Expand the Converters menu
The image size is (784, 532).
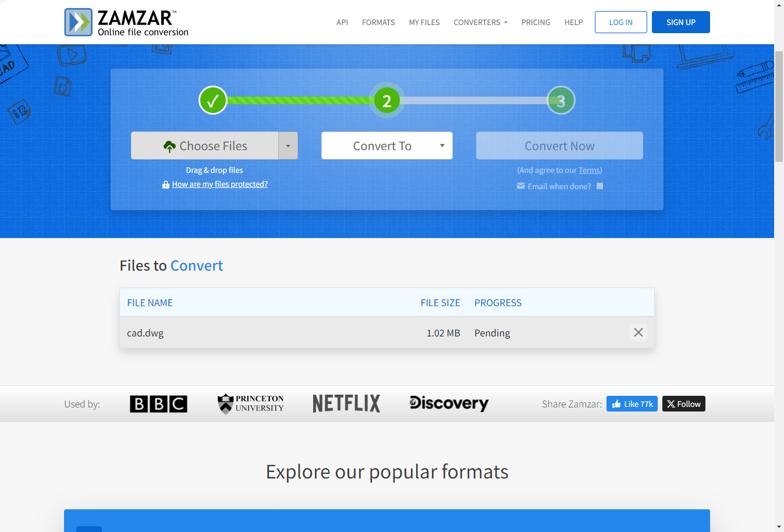(x=480, y=22)
